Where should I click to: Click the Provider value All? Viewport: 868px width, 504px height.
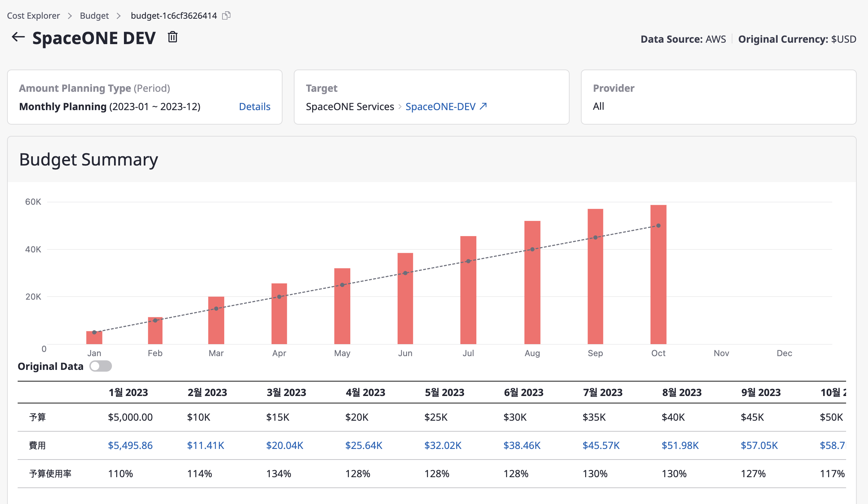[599, 106]
